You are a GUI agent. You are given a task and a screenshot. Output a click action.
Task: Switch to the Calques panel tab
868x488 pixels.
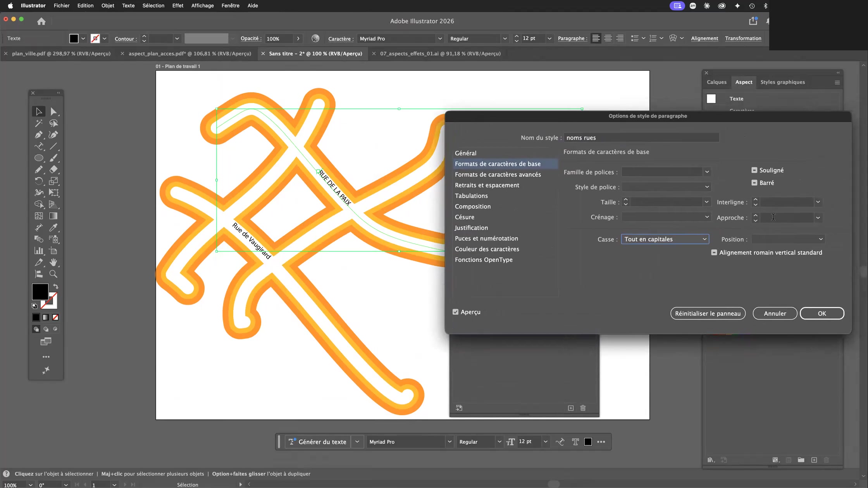pyautogui.click(x=716, y=82)
